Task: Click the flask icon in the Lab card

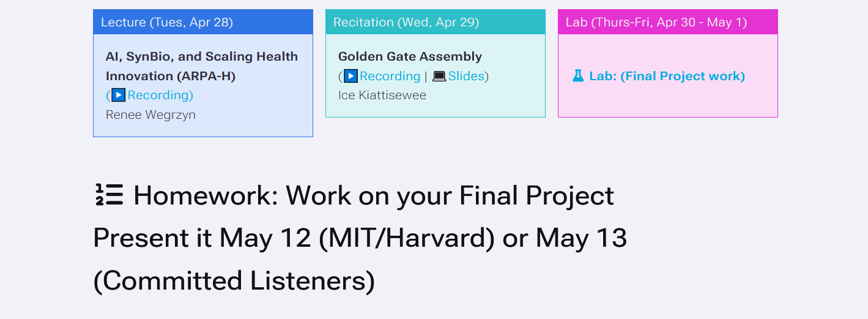Action: click(x=578, y=76)
